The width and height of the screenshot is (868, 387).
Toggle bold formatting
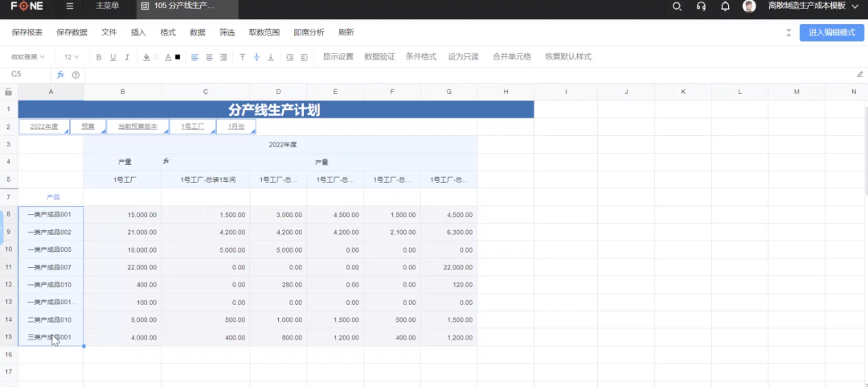pos(99,57)
